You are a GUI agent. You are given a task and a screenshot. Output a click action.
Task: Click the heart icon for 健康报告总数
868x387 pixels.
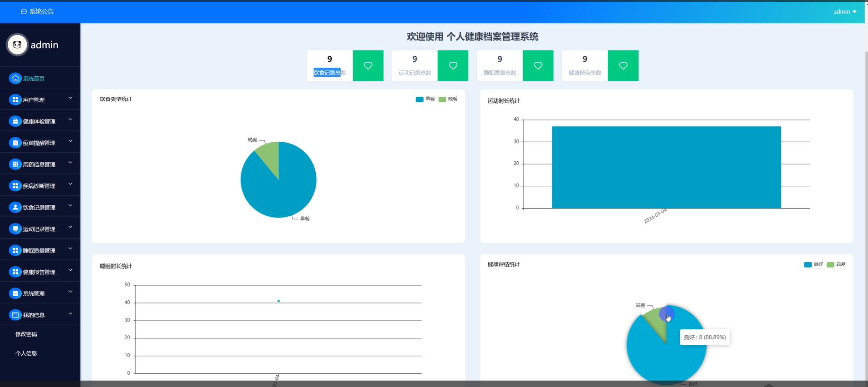click(x=623, y=66)
